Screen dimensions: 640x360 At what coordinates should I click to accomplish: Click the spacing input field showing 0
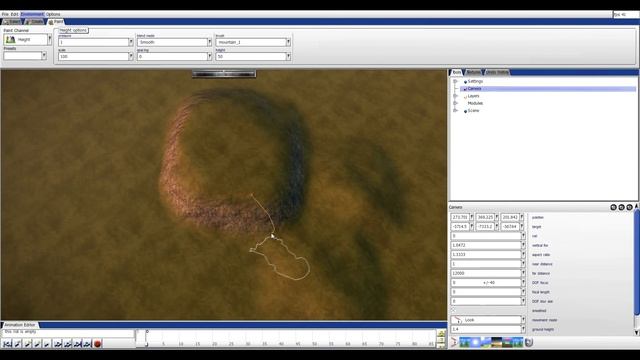[172, 56]
